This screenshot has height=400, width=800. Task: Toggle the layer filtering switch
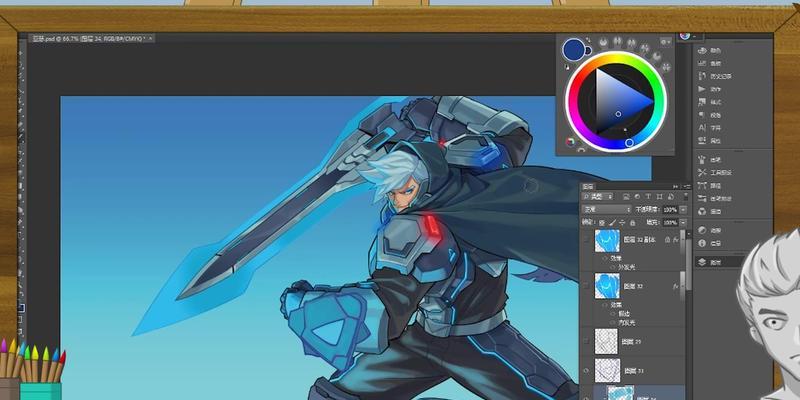pos(686,196)
